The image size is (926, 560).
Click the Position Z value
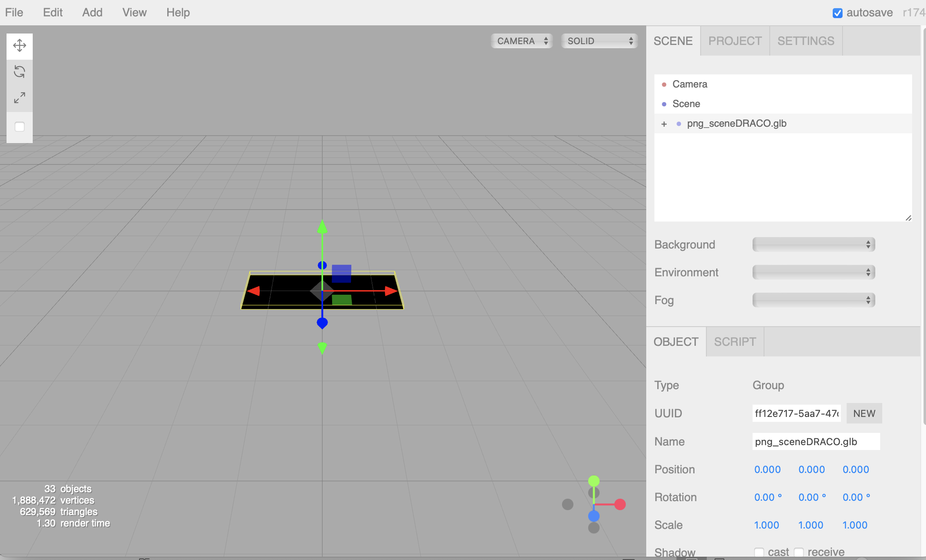(x=856, y=470)
